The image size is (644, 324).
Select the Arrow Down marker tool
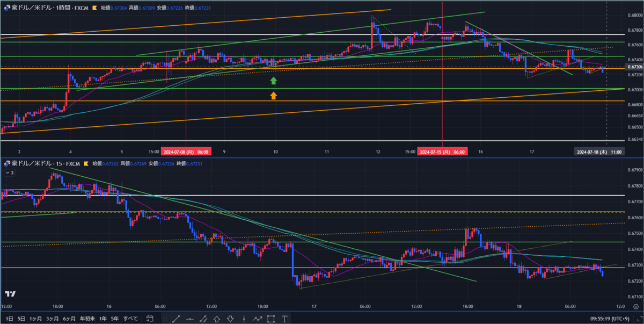pyautogui.click(x=230, y=319)
